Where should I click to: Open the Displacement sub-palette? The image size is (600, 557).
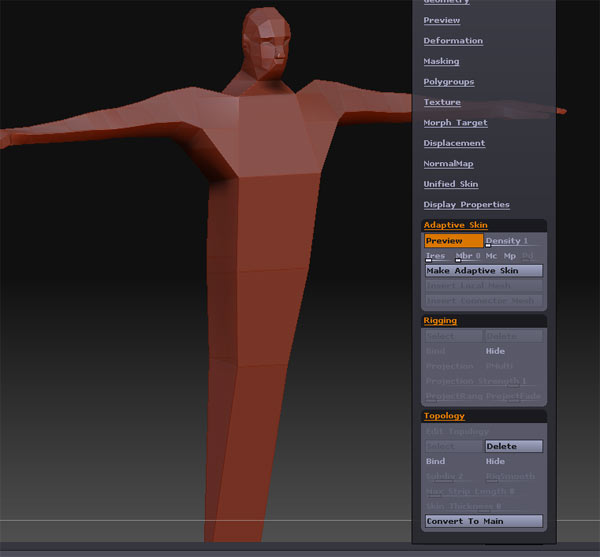pos(454,143)
